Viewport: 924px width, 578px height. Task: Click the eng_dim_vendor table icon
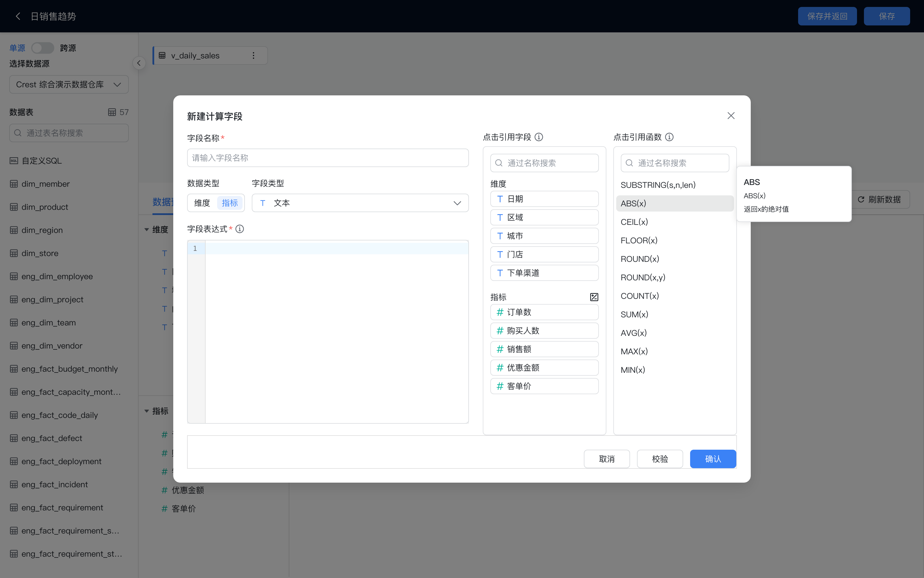(14, 346)
